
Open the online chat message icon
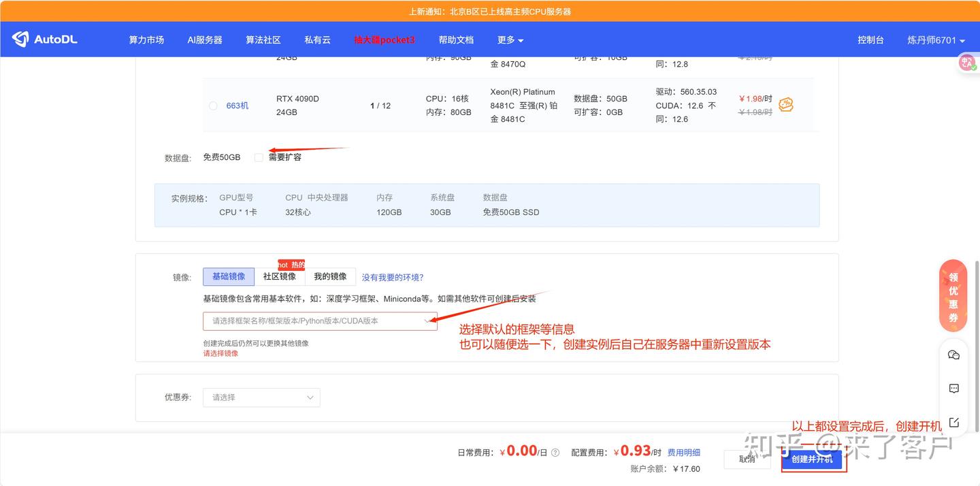953,389
